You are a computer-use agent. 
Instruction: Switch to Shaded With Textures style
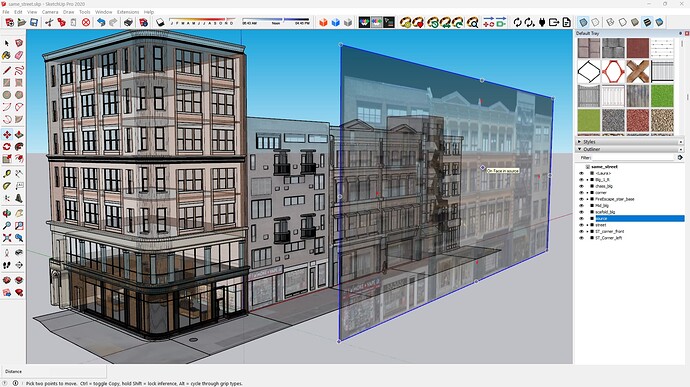tap(647, 22)
